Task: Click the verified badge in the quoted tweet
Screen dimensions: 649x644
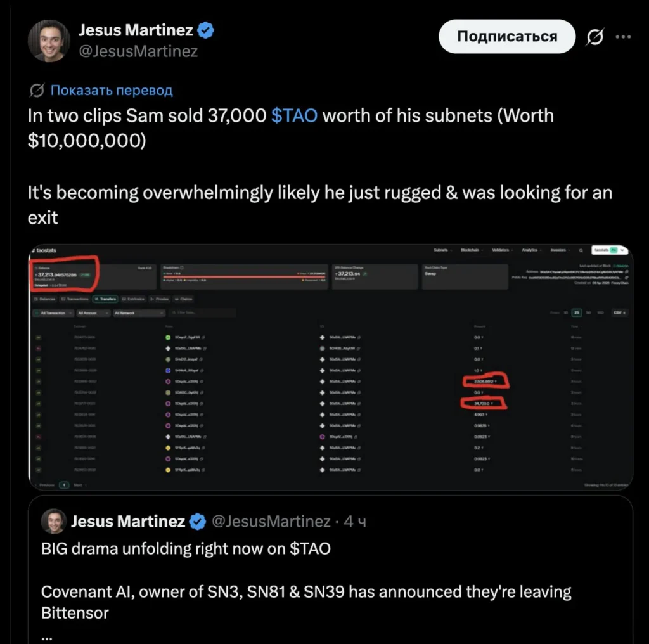Action: click(198, 522)
